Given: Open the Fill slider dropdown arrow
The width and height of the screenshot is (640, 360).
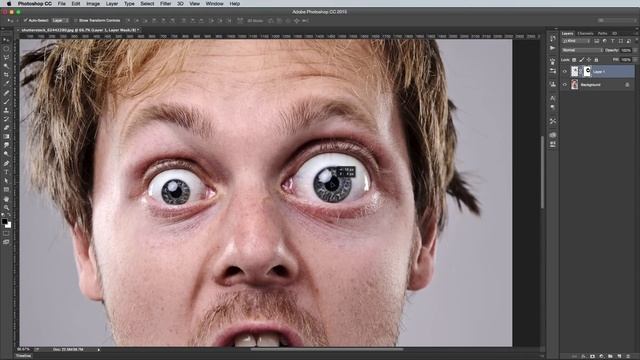Looking at the screenshot, I should coord(635,60).
